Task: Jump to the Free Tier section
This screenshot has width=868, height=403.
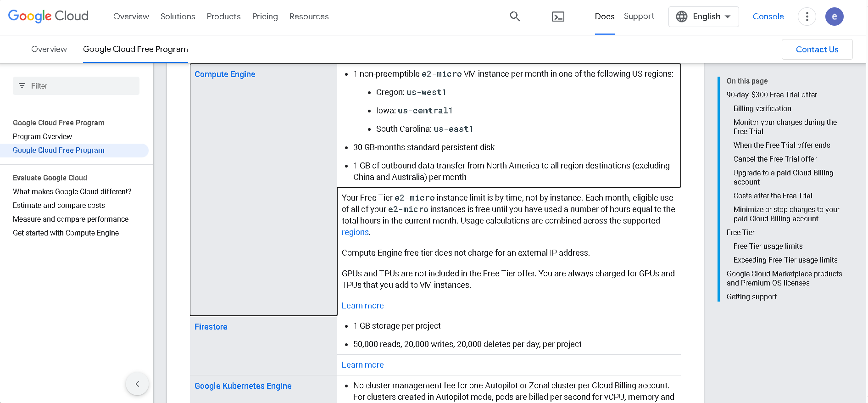Action: (x=740, y=232)
